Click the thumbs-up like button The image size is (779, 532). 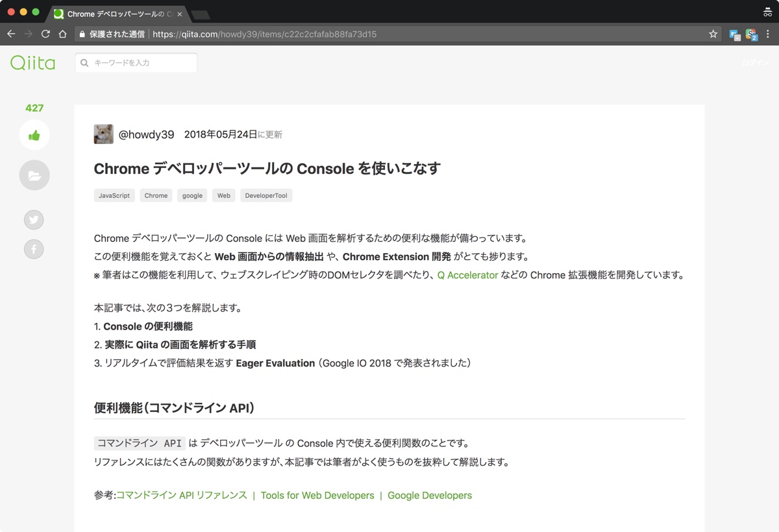coord(34,136)
